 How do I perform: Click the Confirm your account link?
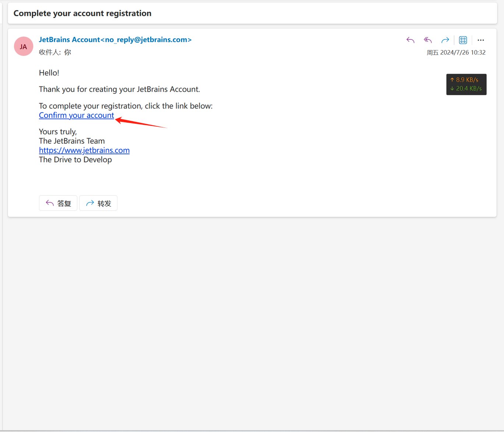(x=77, y=115)
